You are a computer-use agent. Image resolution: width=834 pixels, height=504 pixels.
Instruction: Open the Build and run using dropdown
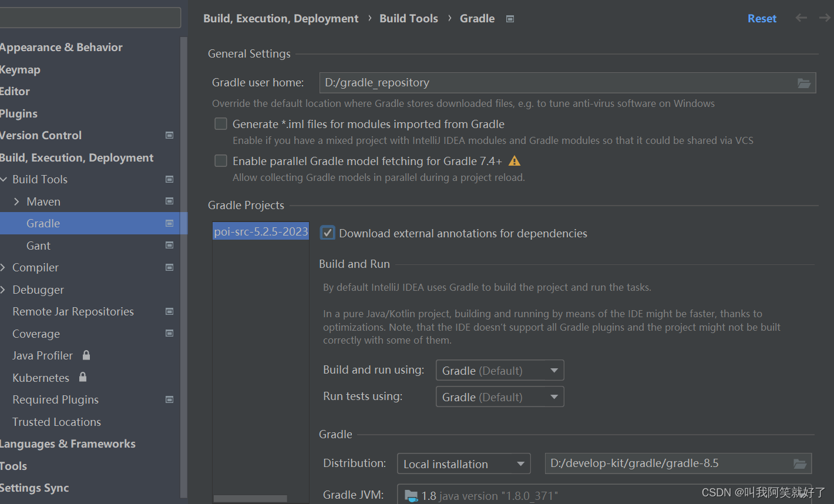pos(500,370)
